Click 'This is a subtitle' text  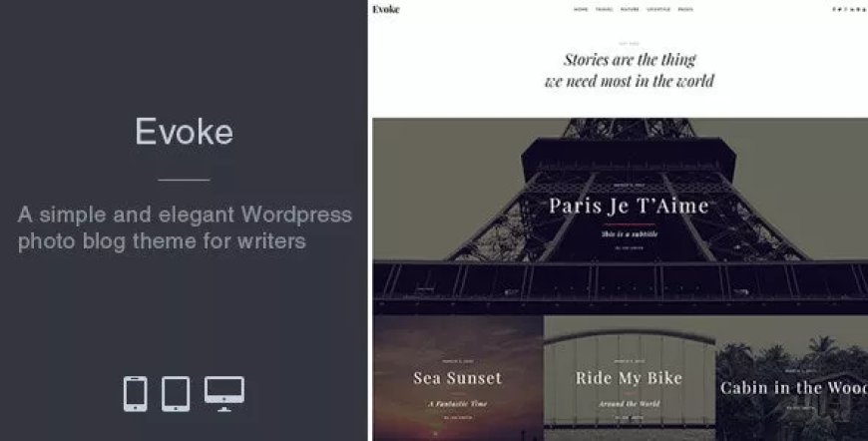pyautogui.click(x=630, y=234)
